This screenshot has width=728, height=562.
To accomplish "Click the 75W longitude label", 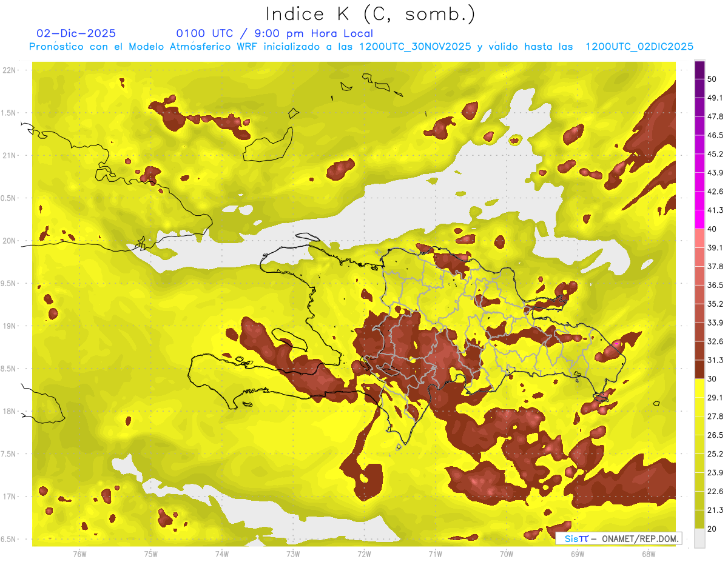I will click(150, 554).
